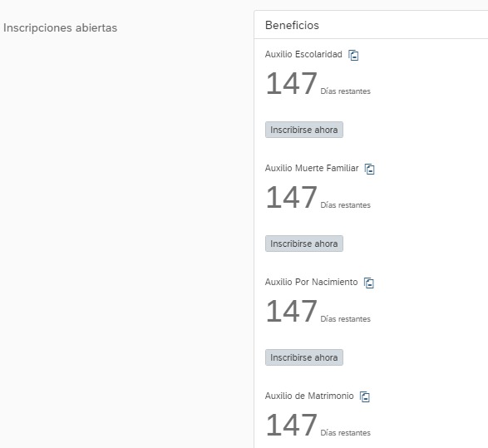Click the 147 counter for Auxilio de Matrimonio

tap(292, 425)
